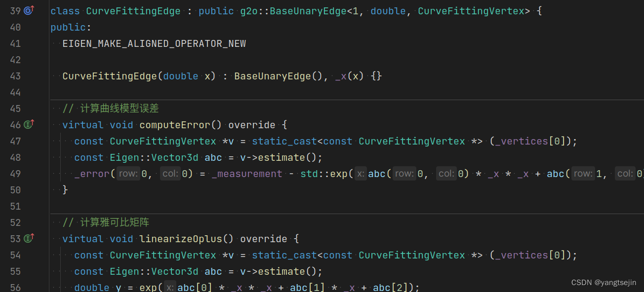Image resolution: width=644 pixels, height=292 pixels.
Task: Click BaseUnaryEdge() in the constructor initializer
Action: 279,76
